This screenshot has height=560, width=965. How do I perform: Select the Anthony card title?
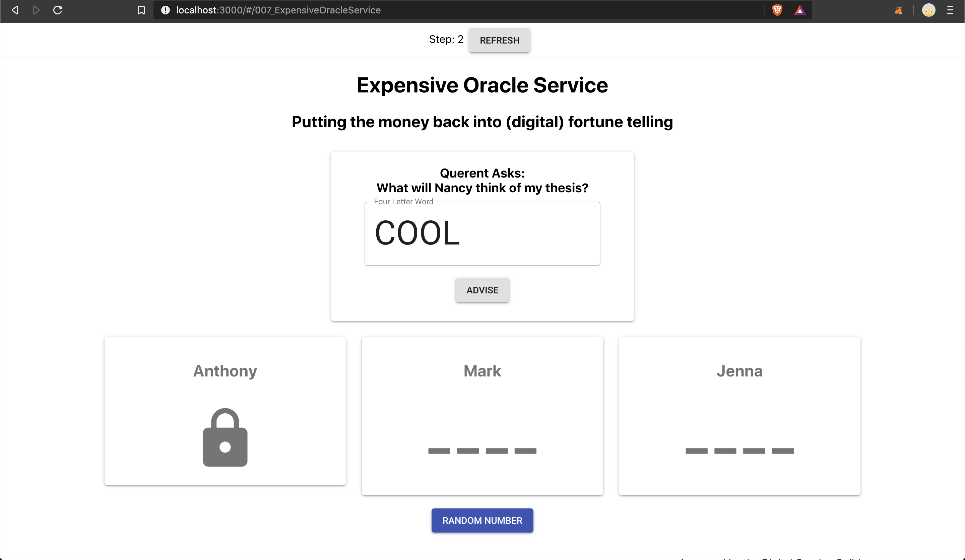225,371
